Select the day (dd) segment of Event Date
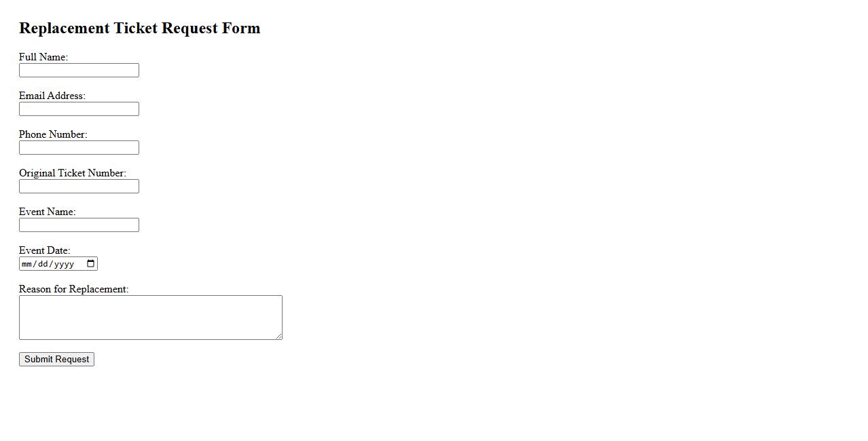Screen dimensions: 868x441 click(x=43, y=264)
